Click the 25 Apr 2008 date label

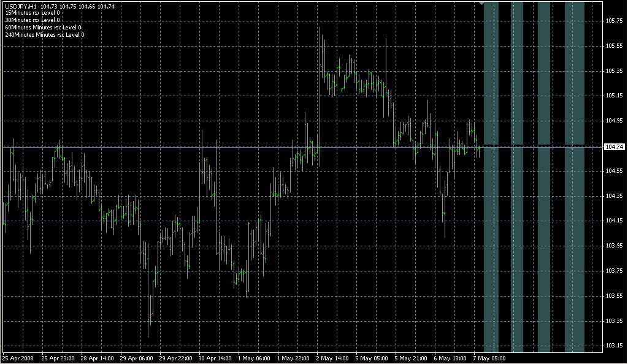click(x=18, y=358)
